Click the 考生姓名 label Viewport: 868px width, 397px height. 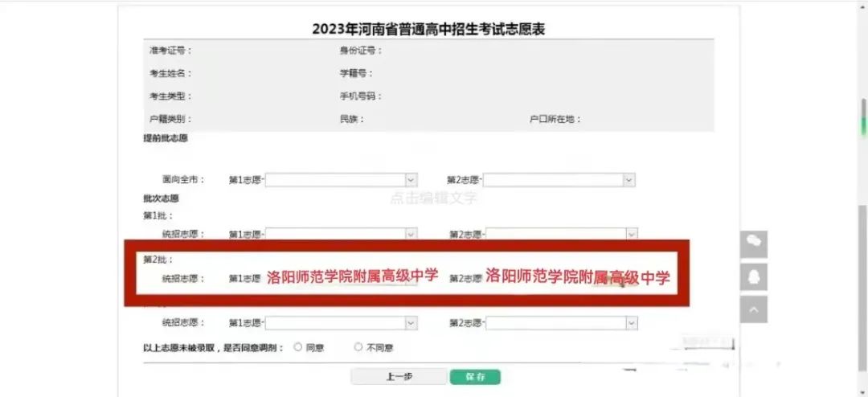170,73
